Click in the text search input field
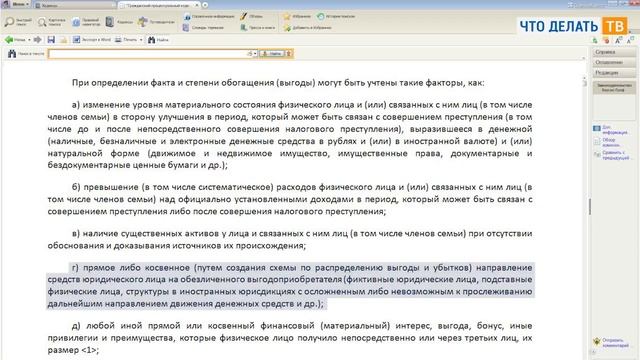This screenshot has height=360, width=640. pos(147,53)
